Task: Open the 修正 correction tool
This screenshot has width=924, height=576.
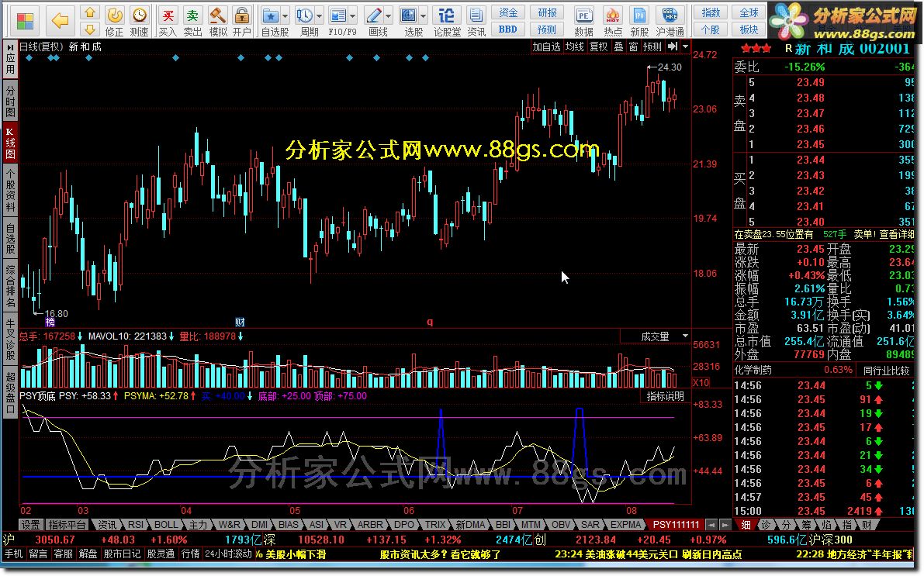Action: click(114, 21)
